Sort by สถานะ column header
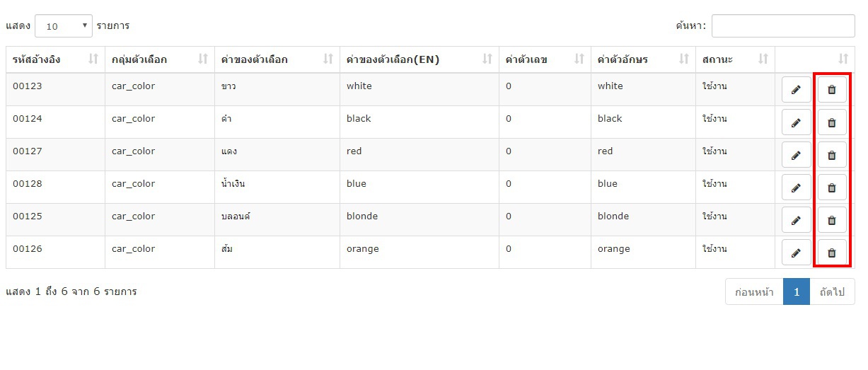 735,59
